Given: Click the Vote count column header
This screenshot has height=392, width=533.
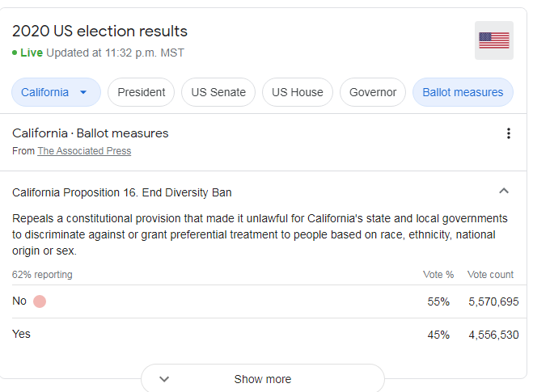Looking at the screenshot, I should coord(490,275).
